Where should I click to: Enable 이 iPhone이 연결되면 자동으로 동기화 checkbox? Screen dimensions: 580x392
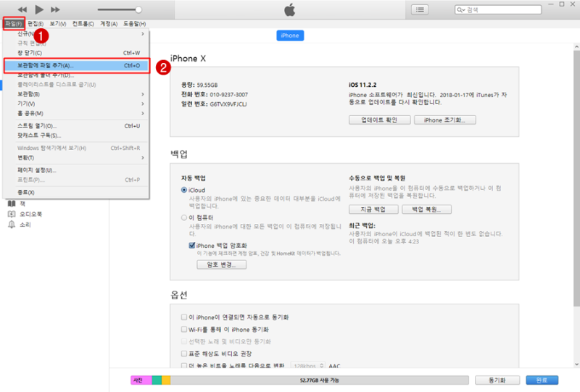click(x=184, y=317)
